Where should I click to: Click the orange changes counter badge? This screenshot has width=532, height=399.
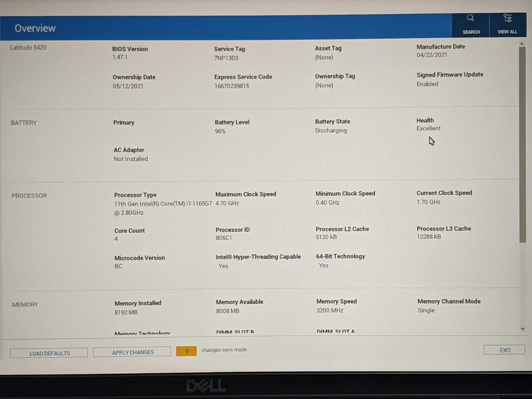point(187,351)
